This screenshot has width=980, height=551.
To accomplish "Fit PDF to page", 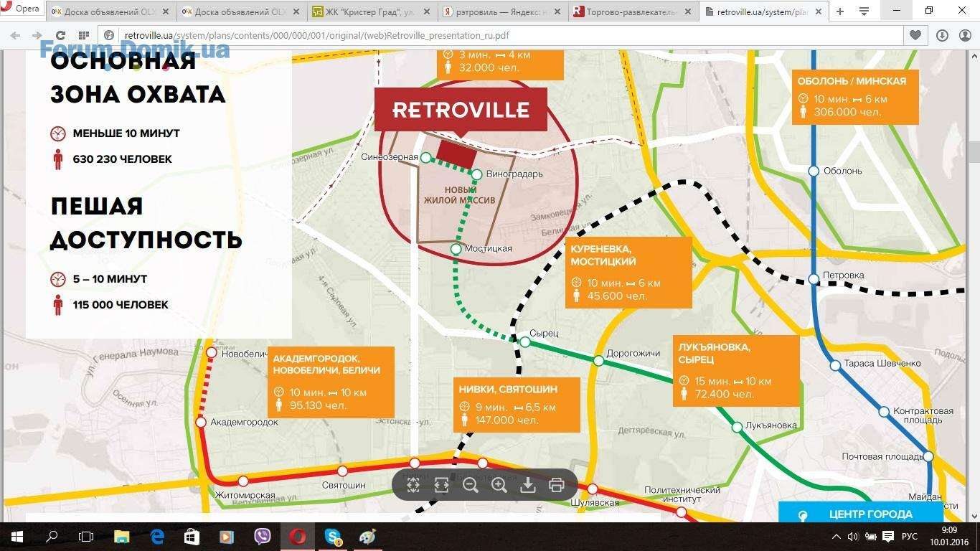I will click(x=413, y=485).
